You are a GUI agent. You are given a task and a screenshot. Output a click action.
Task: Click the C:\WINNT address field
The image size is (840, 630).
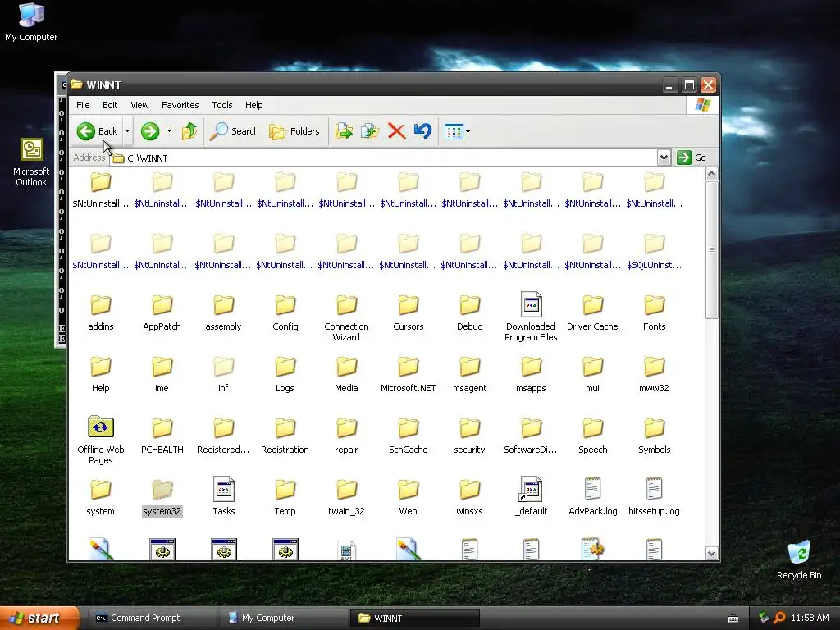coord(383,158)
